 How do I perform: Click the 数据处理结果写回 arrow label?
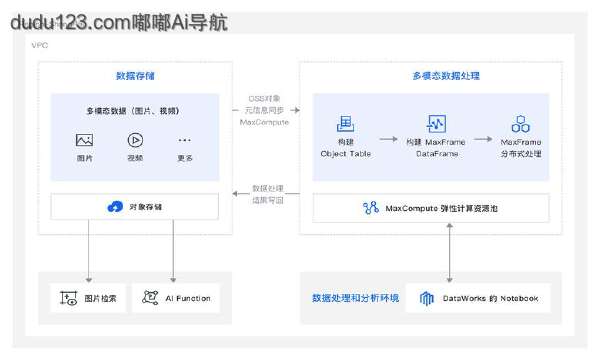268,194
